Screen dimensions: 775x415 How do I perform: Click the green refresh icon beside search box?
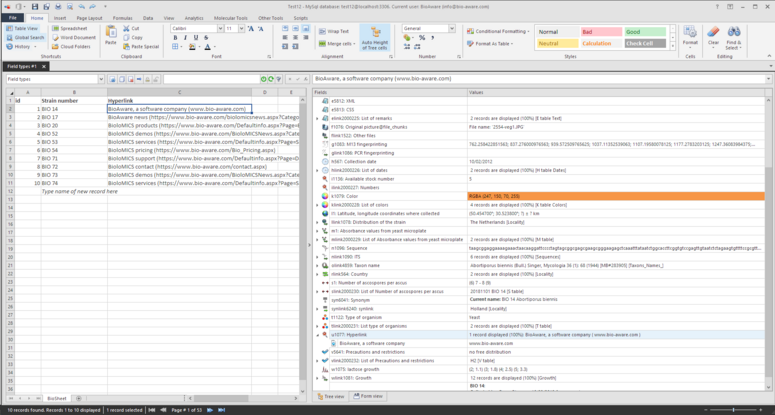click(271, 79)
